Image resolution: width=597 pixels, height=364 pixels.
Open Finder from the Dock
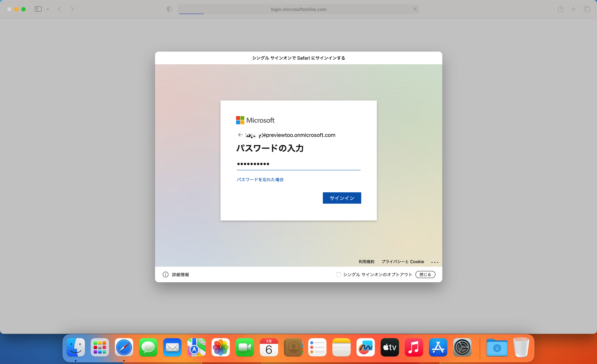[x=76, y=347]
